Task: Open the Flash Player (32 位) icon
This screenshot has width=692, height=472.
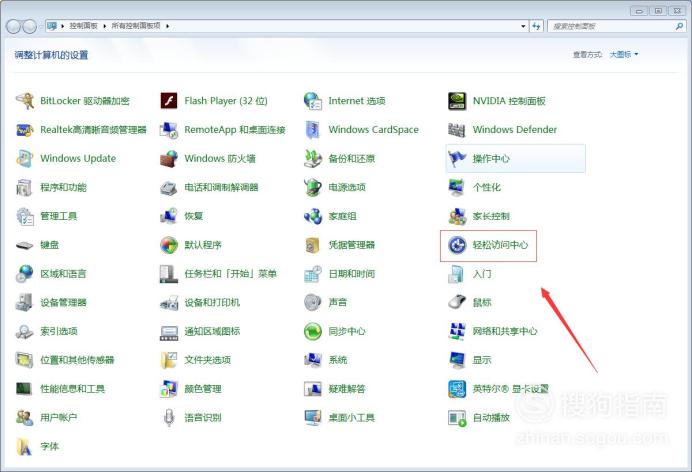Action: [x=169, y=101]
